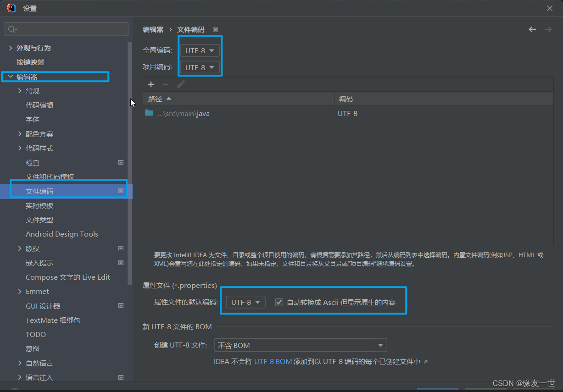563x392 pixels.
Task: Click the edit pencil icon
Action: pos(181,84)
